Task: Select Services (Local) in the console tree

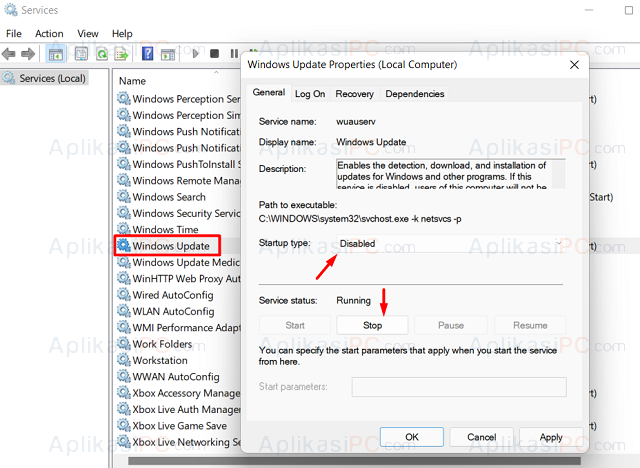Action: (x=45, y=78)
